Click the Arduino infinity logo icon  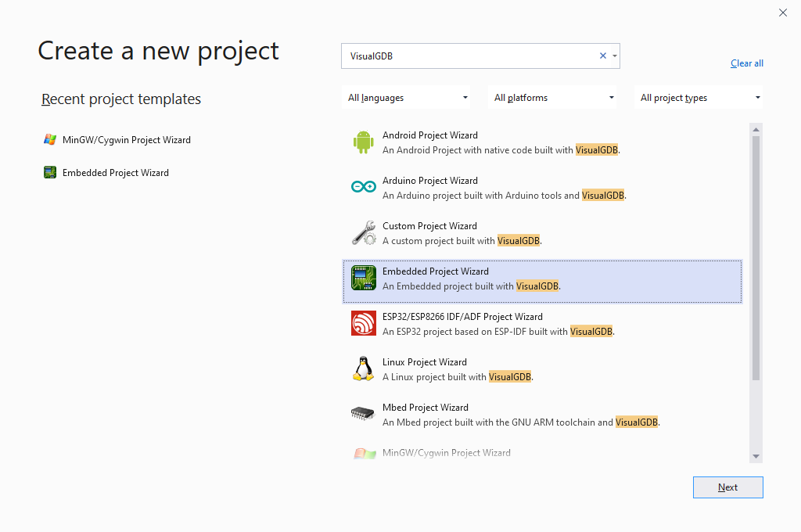(x=363, y=187)
